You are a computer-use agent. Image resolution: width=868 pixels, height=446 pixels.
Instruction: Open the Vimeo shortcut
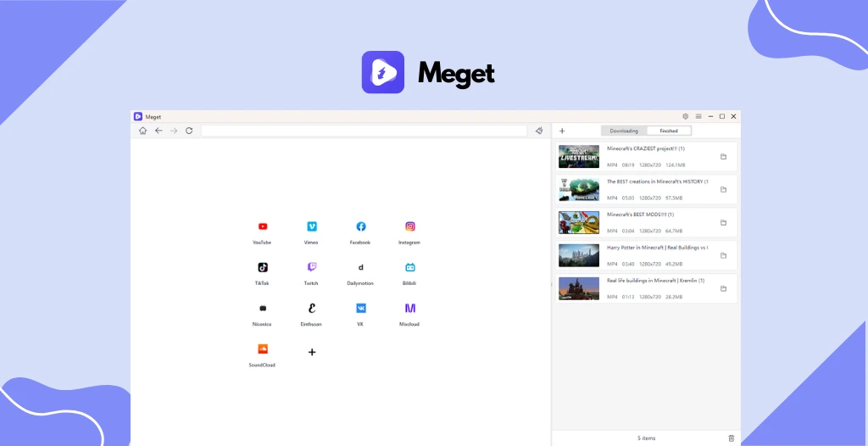click(x=312, y=226)
